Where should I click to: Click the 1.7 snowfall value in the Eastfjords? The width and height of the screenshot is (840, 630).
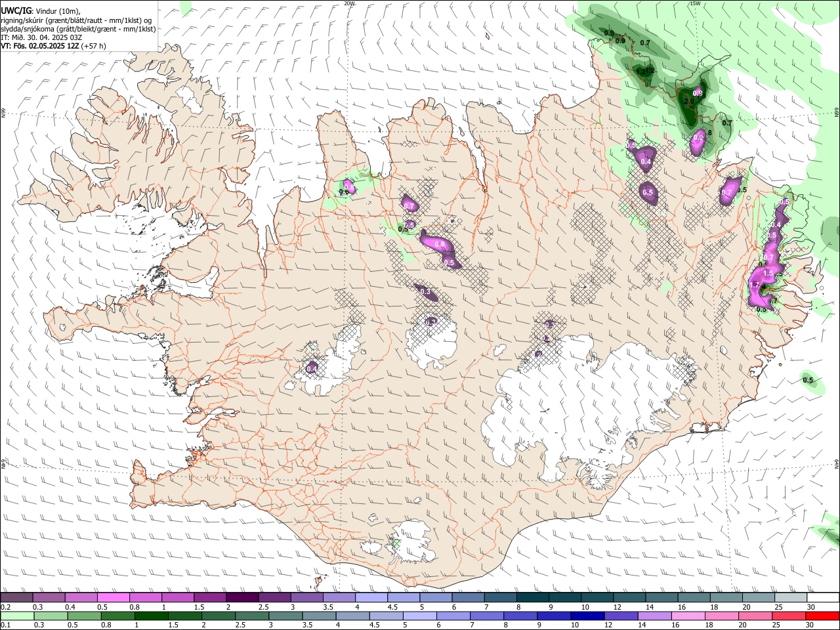tap(755, 285)
